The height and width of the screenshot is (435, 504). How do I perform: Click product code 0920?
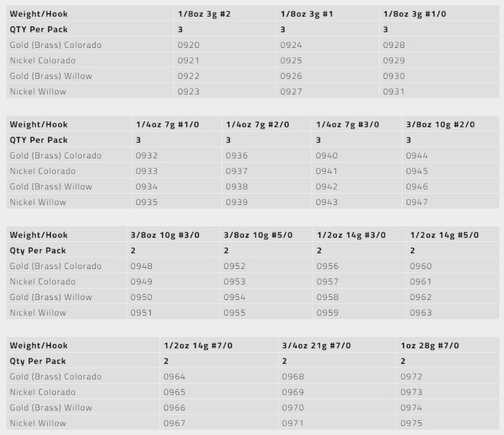tap(188, 45)
